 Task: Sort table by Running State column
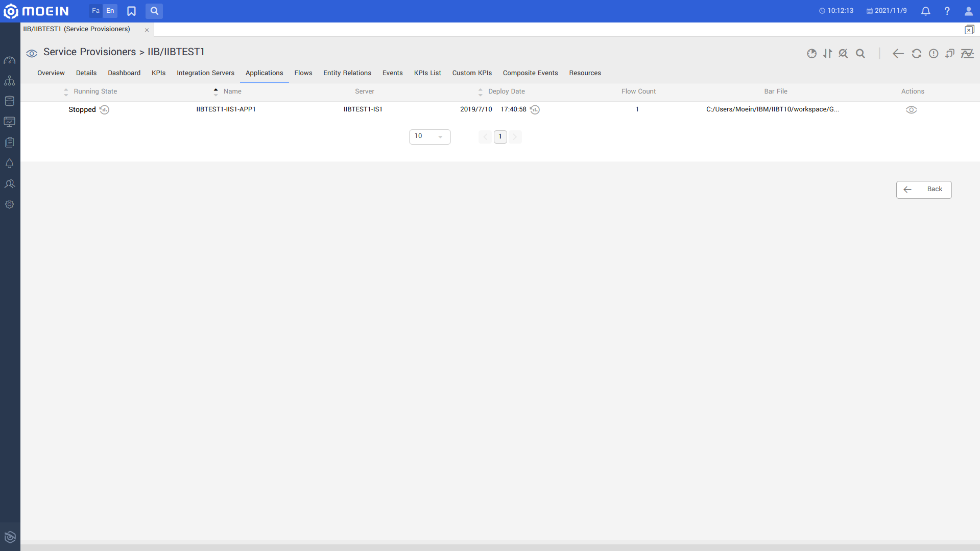coord(95,91)
